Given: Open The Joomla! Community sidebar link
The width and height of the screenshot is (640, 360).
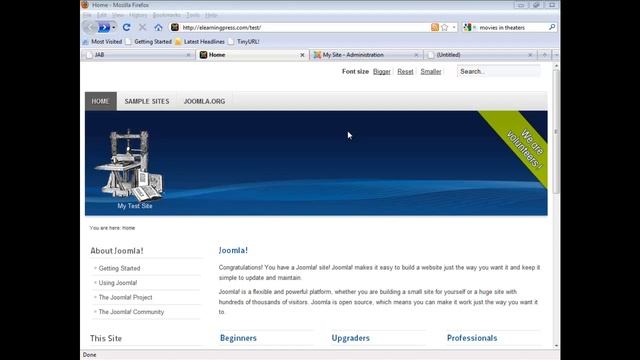Looking at the screenshot, I should 131,312.
